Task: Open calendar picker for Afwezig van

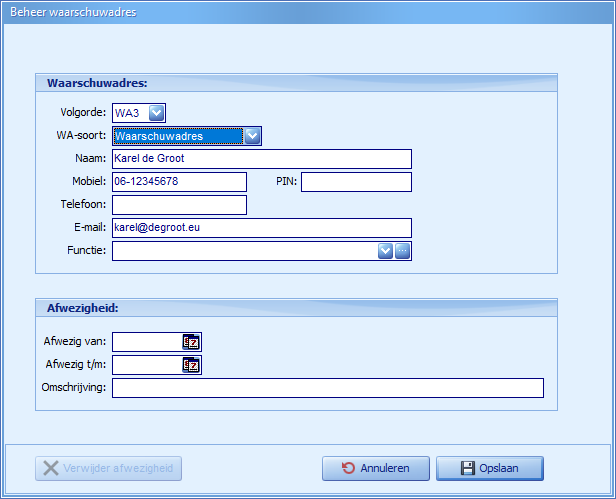Action: [191, 342]
